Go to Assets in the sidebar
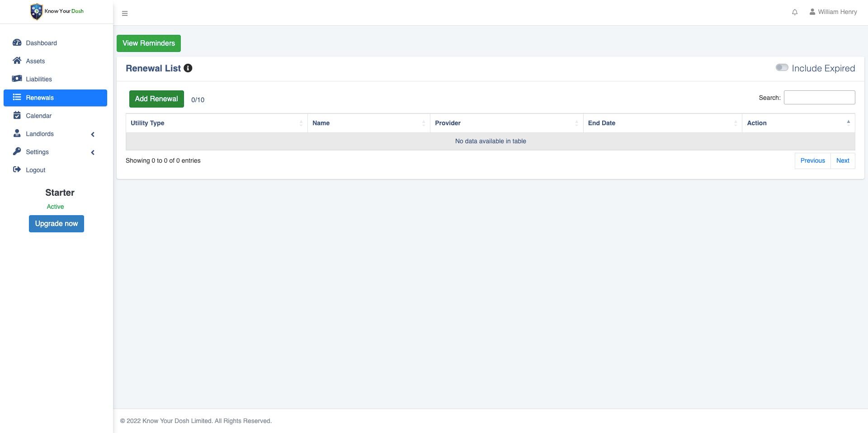Image resolution: width=868 pixels, height=433 pixels. (55, 61)
